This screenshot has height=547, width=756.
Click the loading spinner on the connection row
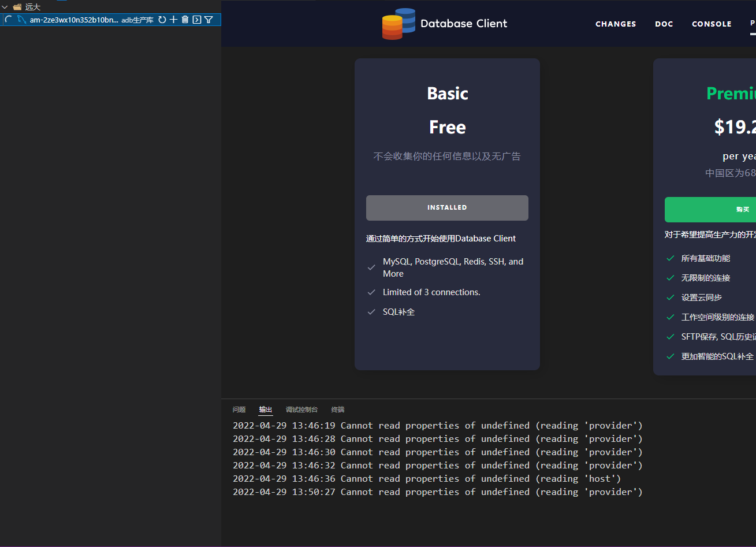coord(8,20)
